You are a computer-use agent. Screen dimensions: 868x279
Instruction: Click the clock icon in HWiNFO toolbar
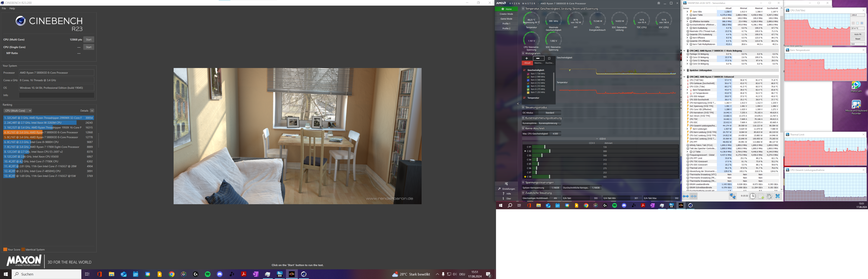coord(752,197)
